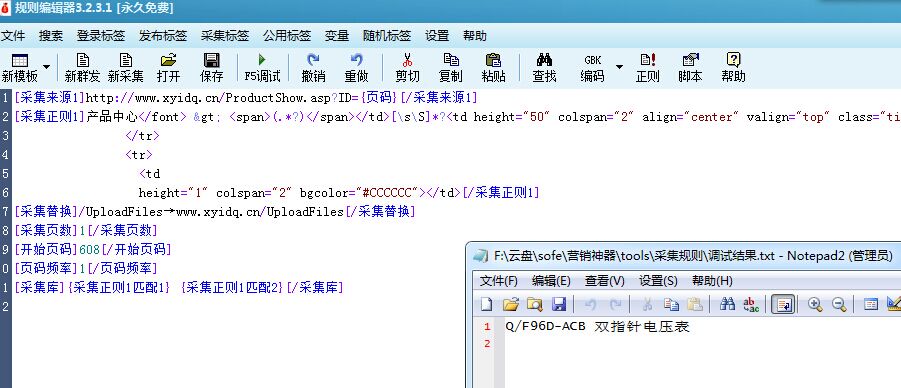Click Notepad2 undo icon
901x388 pixels.
[x=591, y=304]
